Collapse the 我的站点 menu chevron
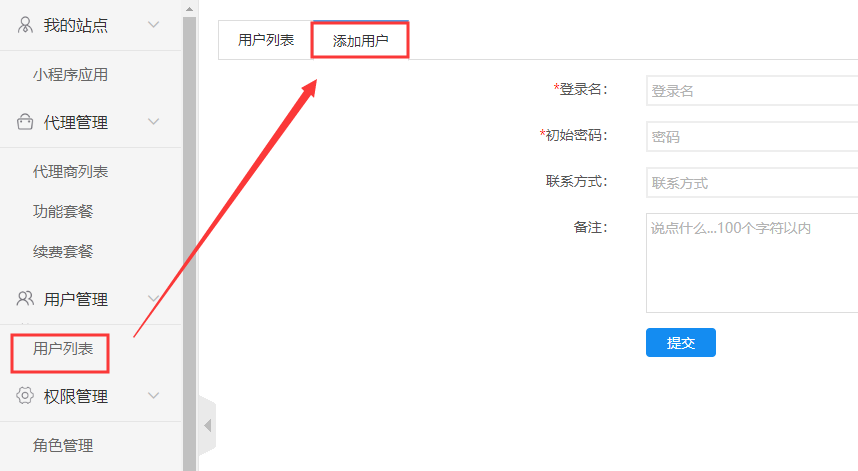 click(154, 25)
